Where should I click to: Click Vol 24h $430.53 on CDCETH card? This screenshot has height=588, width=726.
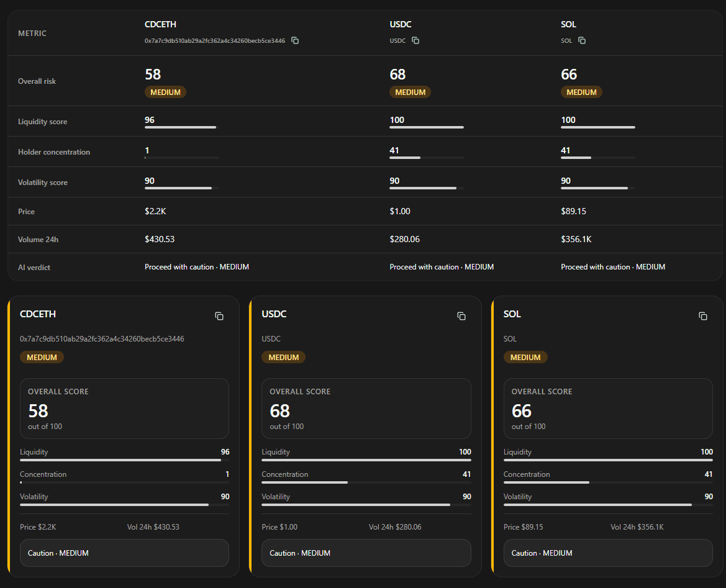click(x=153, y=527)
